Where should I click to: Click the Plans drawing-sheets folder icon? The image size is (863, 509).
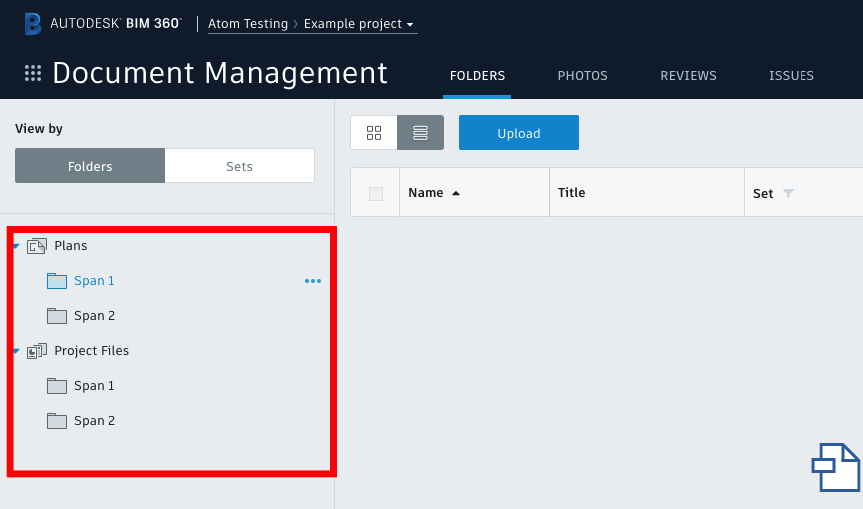pos(37,246)
